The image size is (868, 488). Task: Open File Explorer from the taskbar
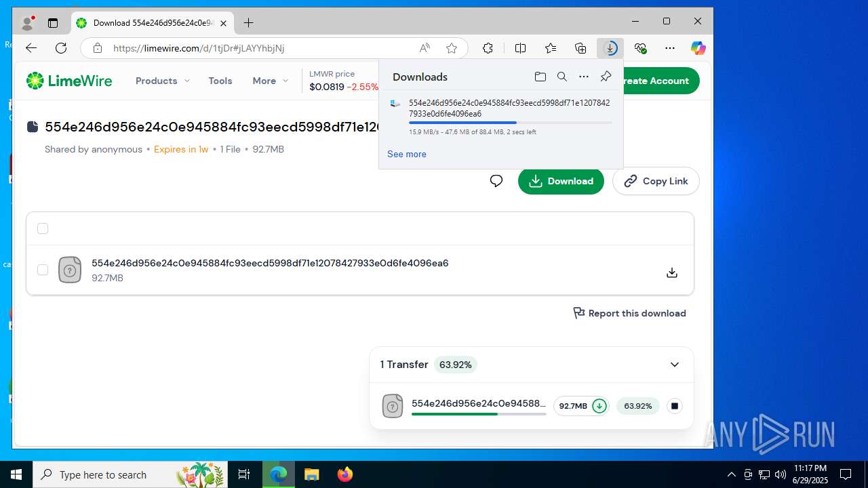[x=311, y=474]
